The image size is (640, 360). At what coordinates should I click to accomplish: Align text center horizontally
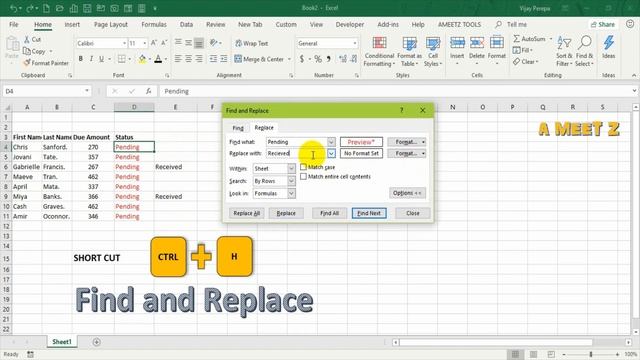click(189, 59)
